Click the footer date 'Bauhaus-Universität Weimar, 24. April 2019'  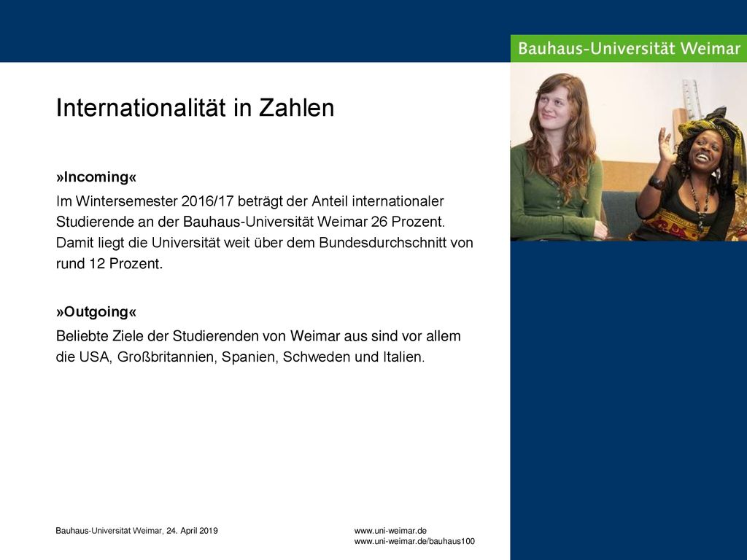pyautogui.click(x=136, y=531)
